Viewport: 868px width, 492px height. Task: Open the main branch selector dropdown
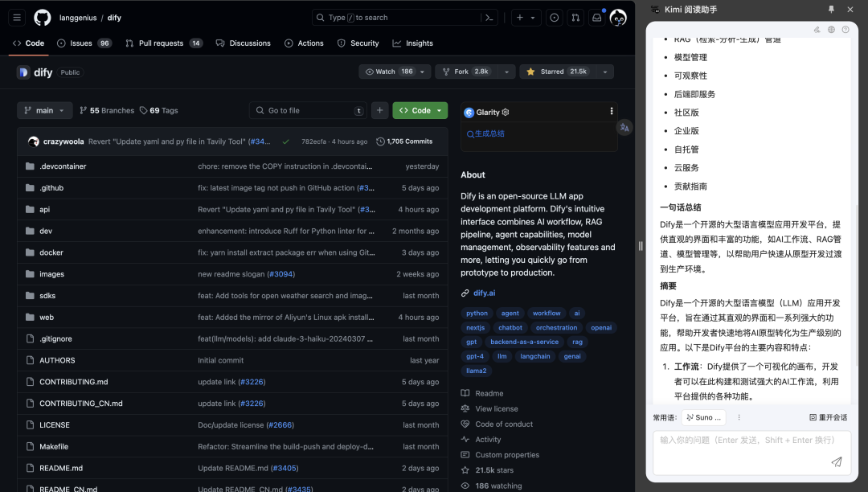[44, 111]
